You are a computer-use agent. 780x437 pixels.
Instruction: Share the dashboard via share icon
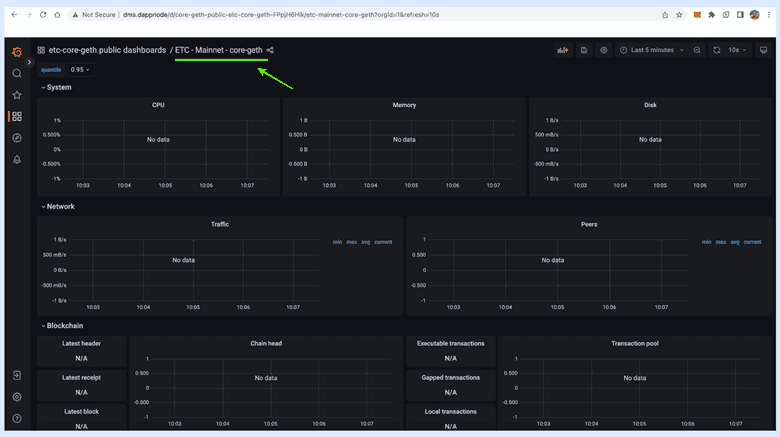pyautogui.click(x=271, y=50)
